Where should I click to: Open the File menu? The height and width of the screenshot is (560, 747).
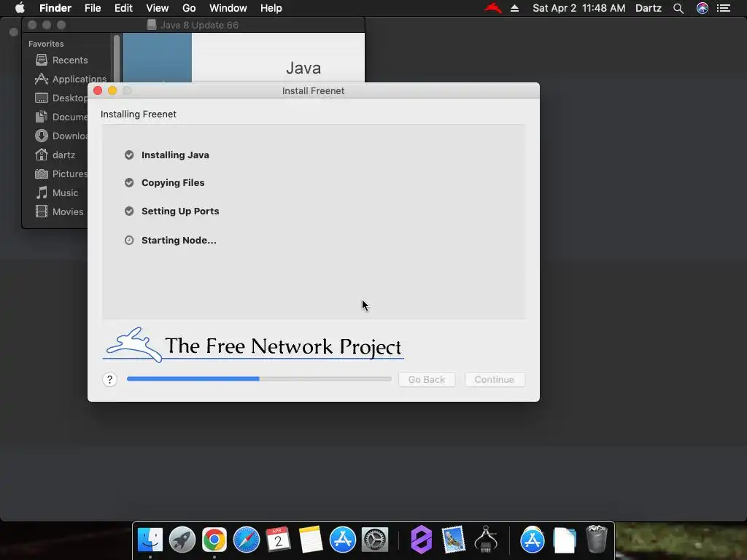pos(93,8)
